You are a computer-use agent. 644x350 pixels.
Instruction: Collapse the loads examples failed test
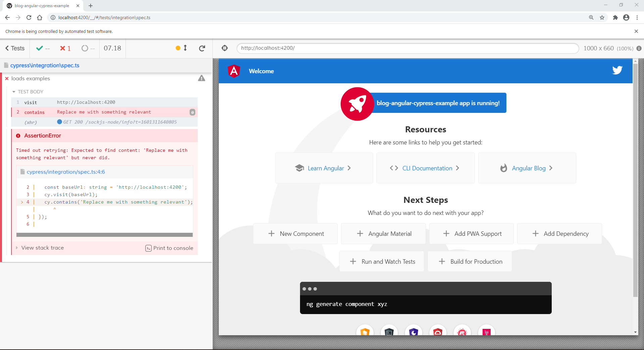coord(31,78)
